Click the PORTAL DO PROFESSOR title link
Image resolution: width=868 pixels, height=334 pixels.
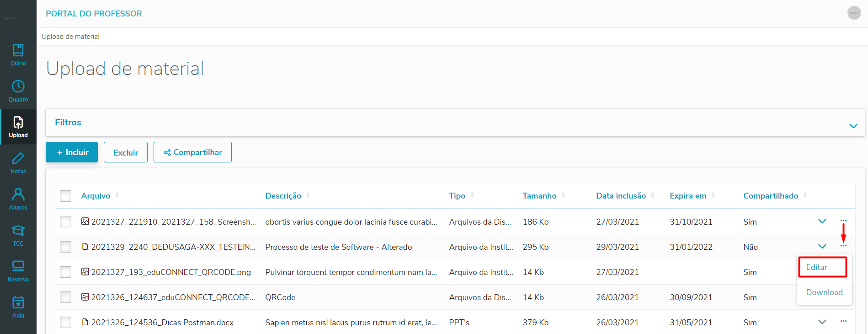click(x=94, y=14)
